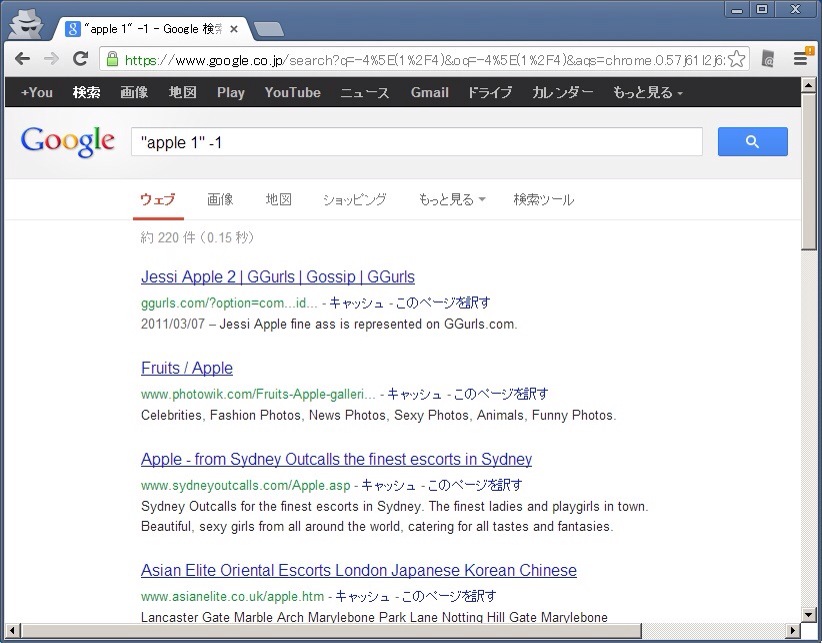This screenshot has width=822, height=643.
Task: Open 画像 in the top black bar
Action: click(x=134, y=93)
